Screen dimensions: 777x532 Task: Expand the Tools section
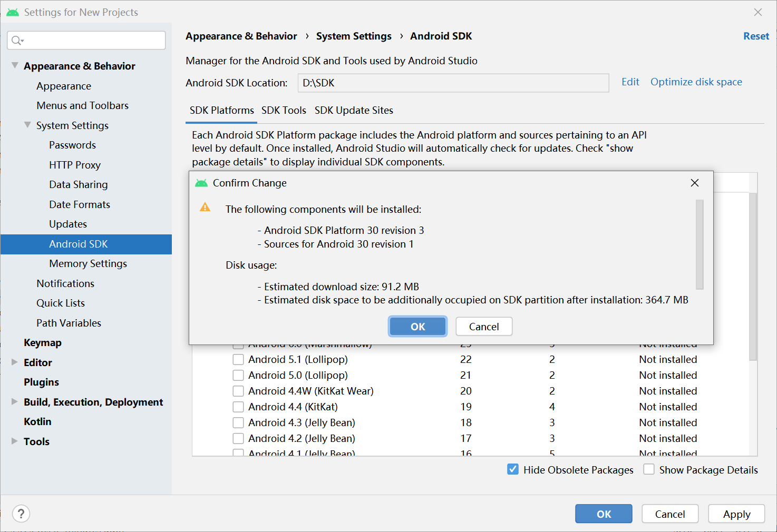pyautogui.click(x=15, y=441)
